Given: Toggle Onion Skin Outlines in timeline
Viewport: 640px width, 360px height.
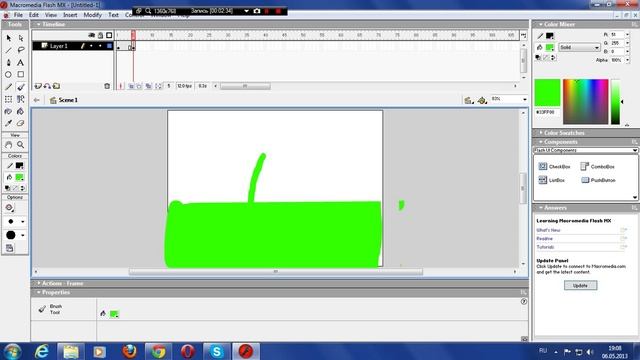Looking at the screenshot, I should 139,86.
